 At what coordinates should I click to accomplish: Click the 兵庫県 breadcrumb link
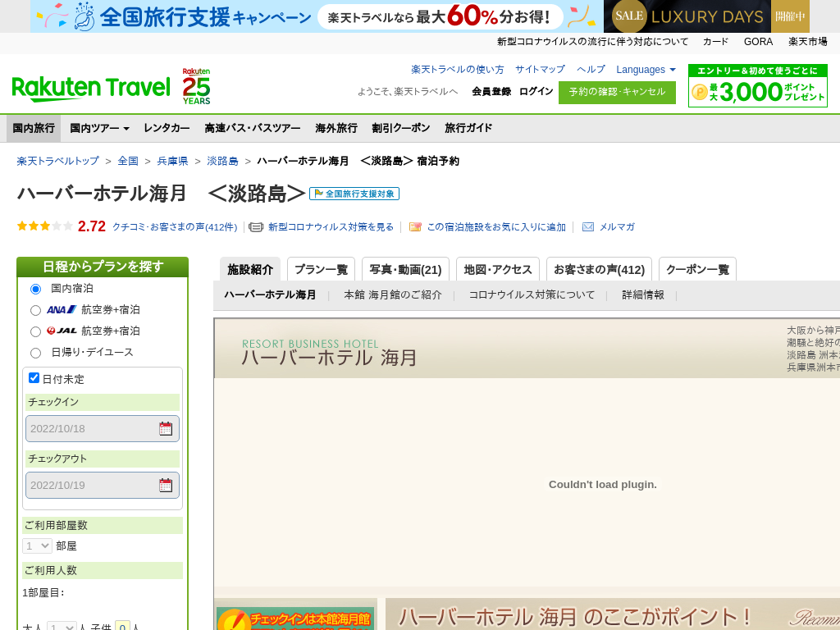[172, 161]
